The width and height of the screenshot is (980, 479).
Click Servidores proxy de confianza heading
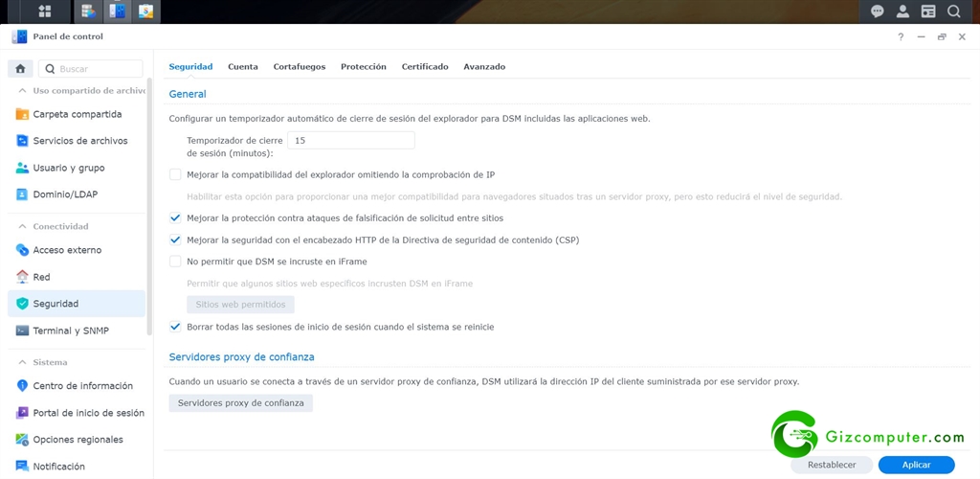click(241, 356)
